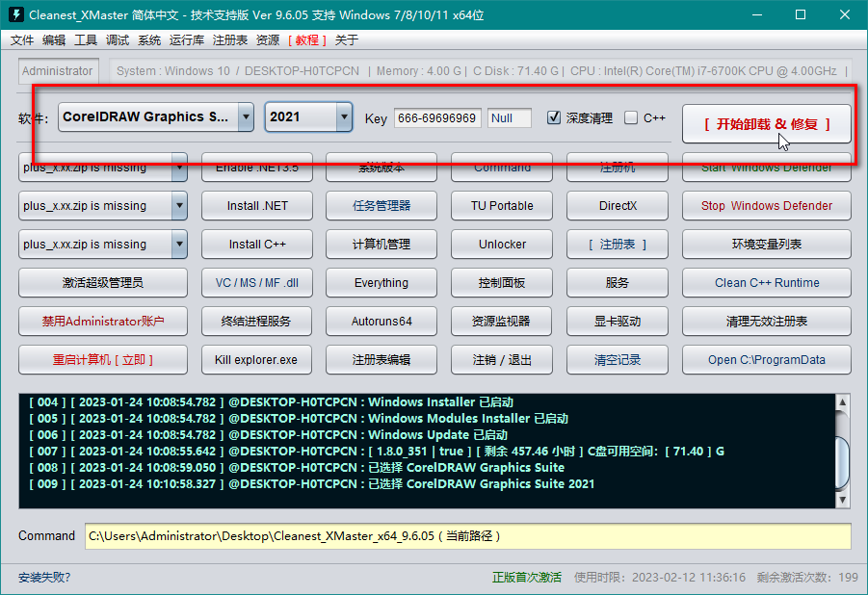
Task: Click Install .NET button
Action: [257, 206]
